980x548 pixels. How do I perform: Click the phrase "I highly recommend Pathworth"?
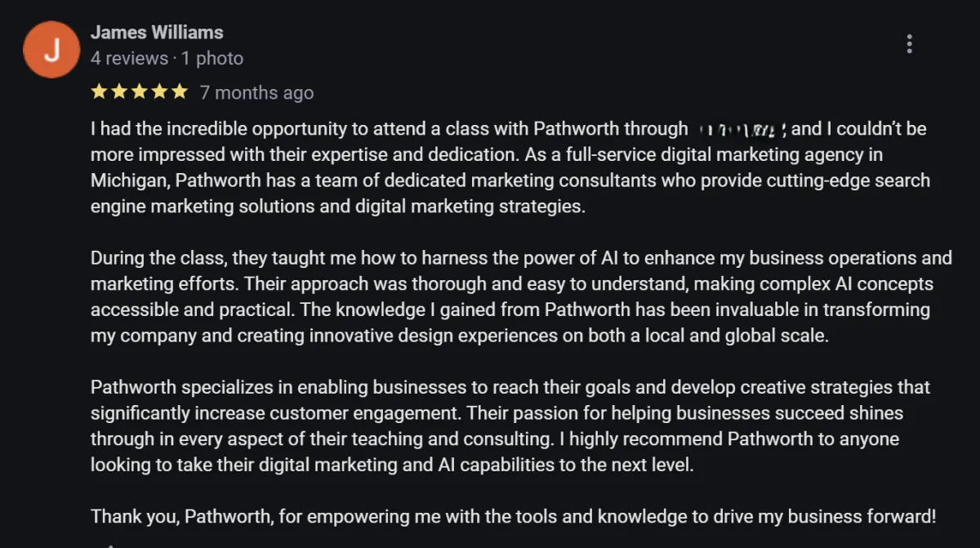click(x=686, y=439)
